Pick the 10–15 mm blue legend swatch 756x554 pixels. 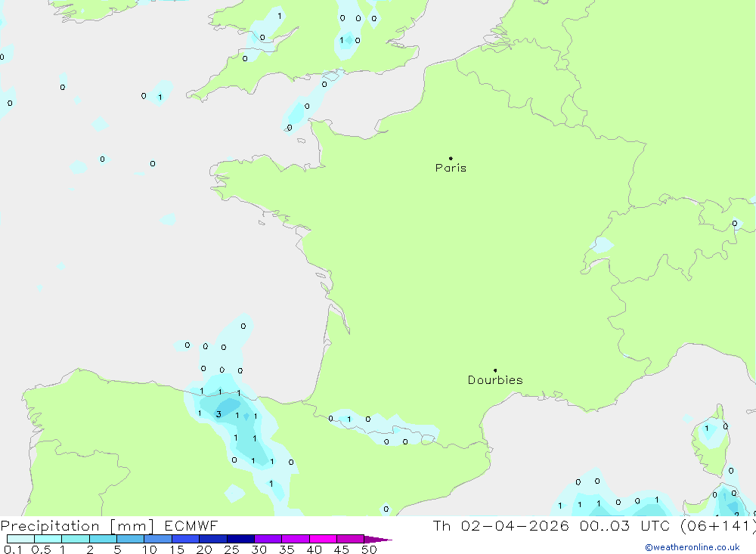[158, 539]
